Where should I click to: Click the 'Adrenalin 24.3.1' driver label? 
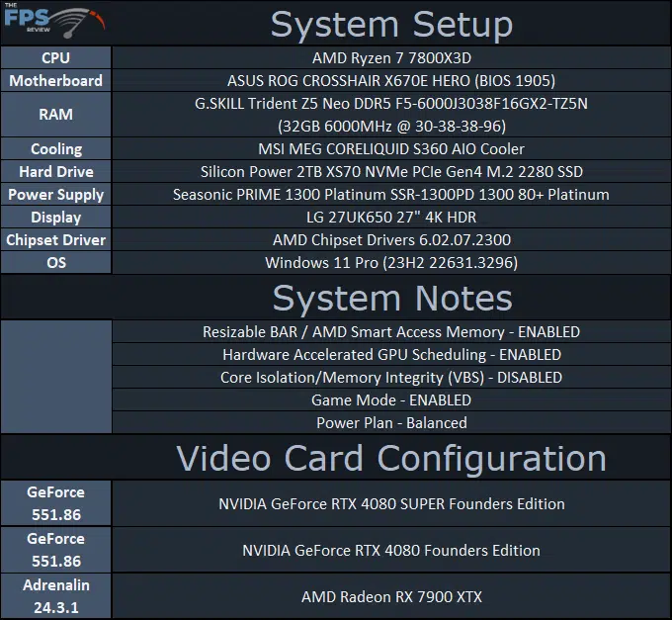(55, 596)
